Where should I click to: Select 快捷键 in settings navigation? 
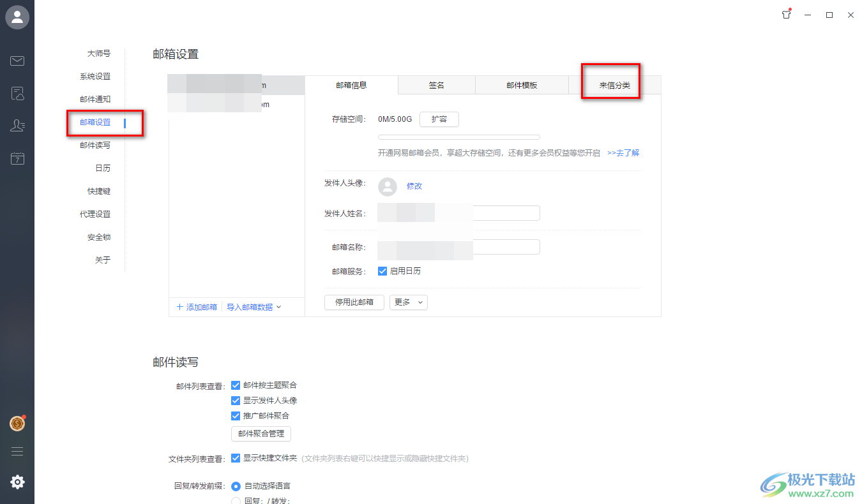click(x=99, y=191)
